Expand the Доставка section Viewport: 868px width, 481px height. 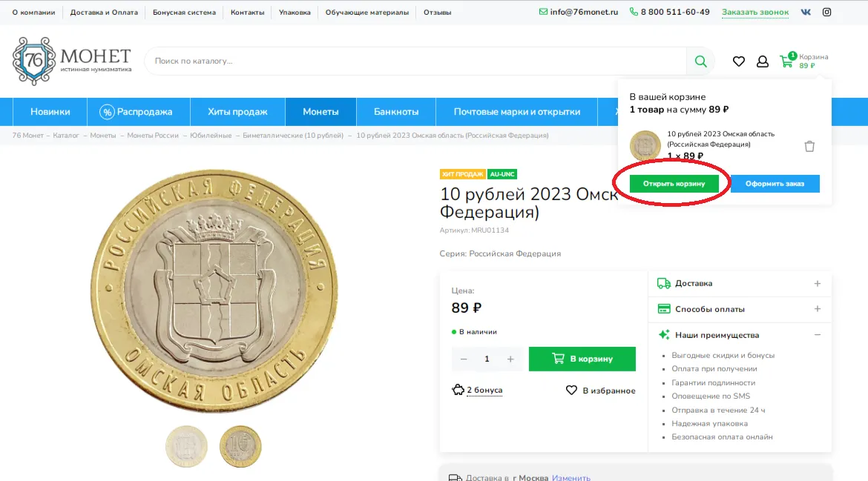(x=740, y=284)
